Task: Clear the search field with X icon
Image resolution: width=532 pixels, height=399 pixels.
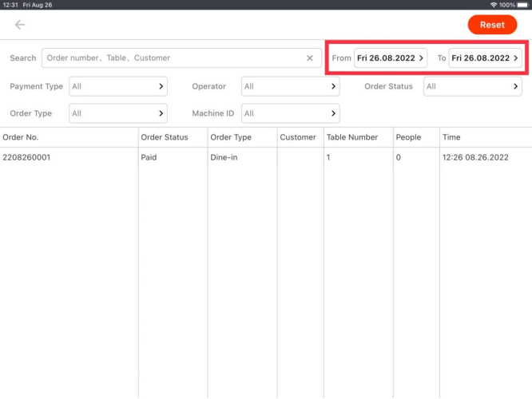Action: coord(310,58)
